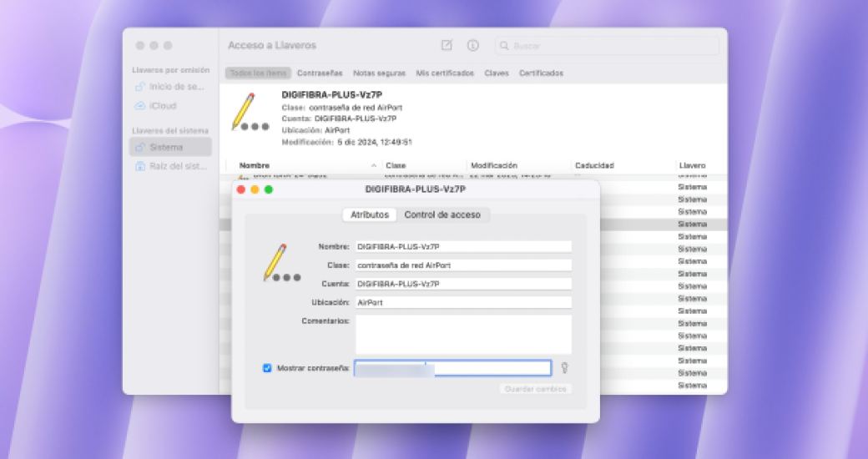The image size is (868, 459).
Task: Click the new keychain item compose icon
Action: click(x=447, y=45)
